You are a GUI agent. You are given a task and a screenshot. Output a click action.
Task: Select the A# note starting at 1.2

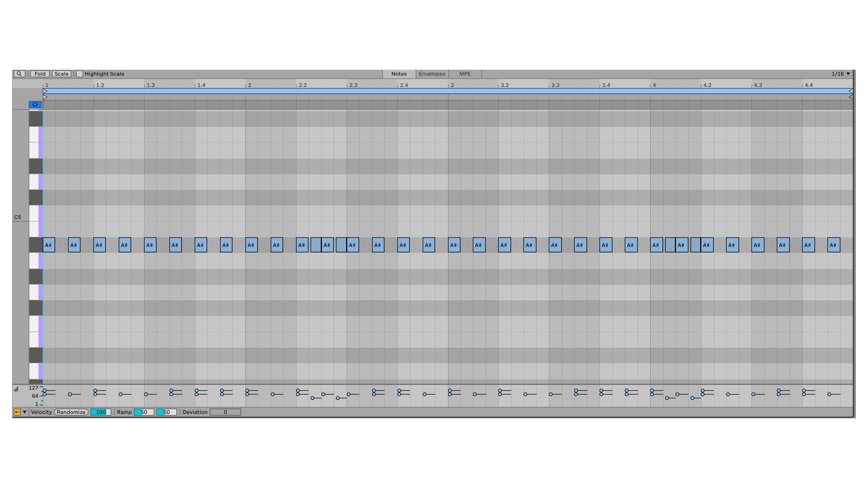[x=99, y=245]
